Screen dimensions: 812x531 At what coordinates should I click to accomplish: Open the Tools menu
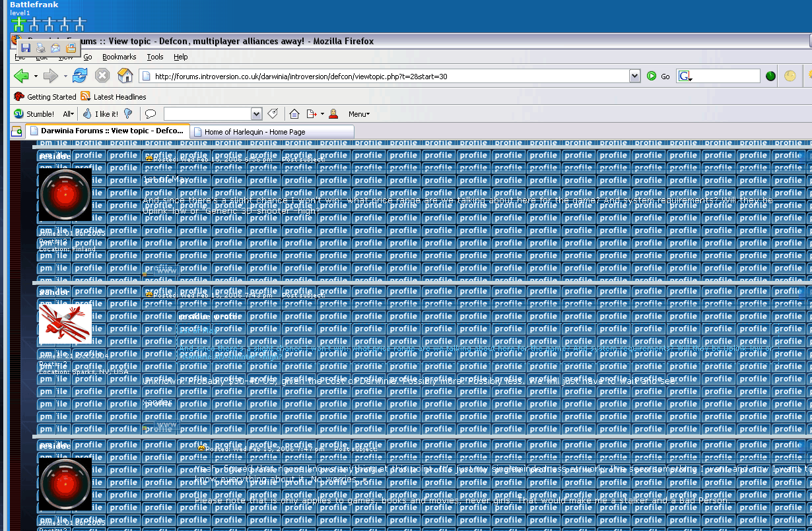point(155,57)
